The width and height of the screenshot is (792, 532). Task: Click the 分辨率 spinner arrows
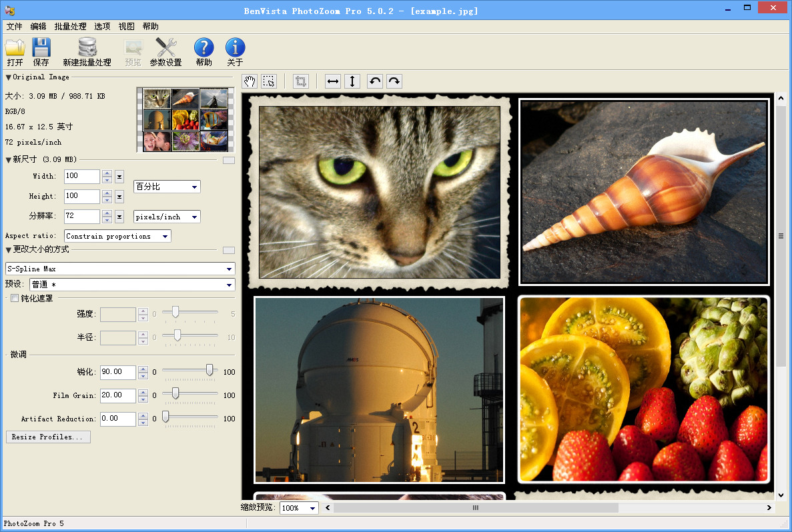tap(107, 217)
